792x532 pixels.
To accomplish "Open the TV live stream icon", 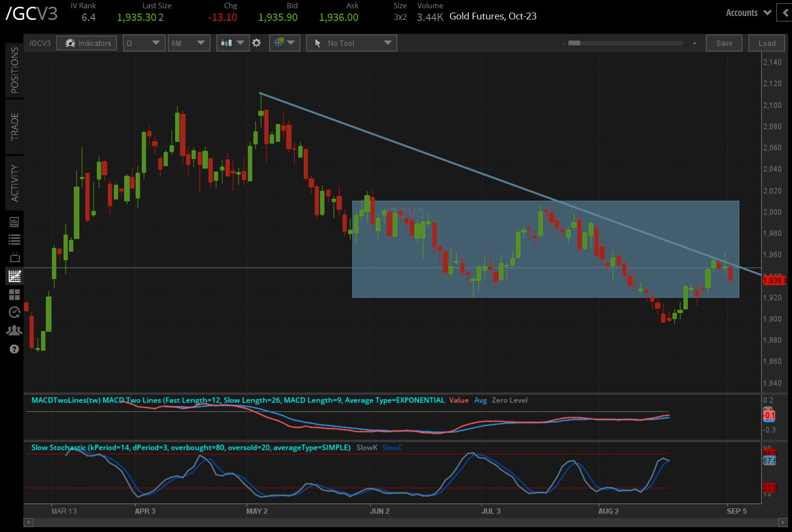I will click(x=15, y=257).
